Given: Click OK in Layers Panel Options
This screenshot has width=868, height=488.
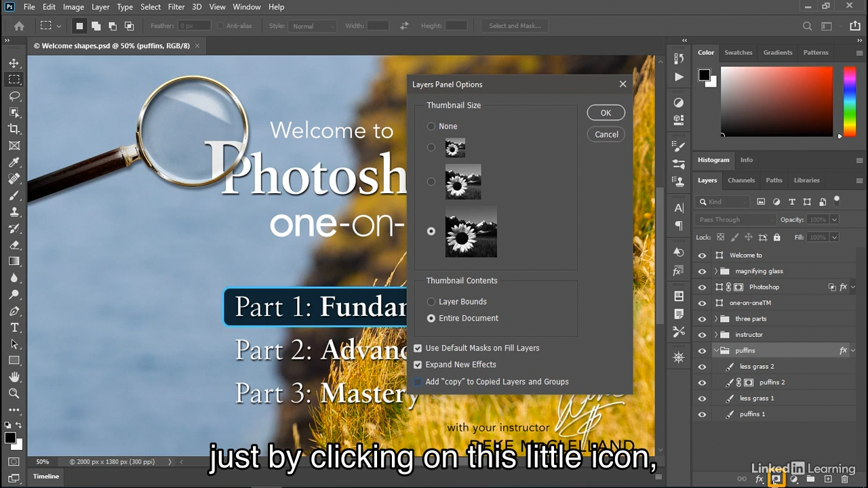Looking at the screenshot, I should [x=606, y=113].
